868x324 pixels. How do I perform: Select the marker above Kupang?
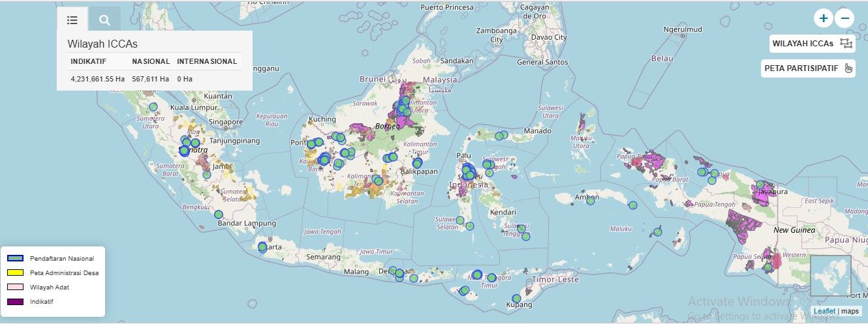pyautogui.click(x=516, y=298)
